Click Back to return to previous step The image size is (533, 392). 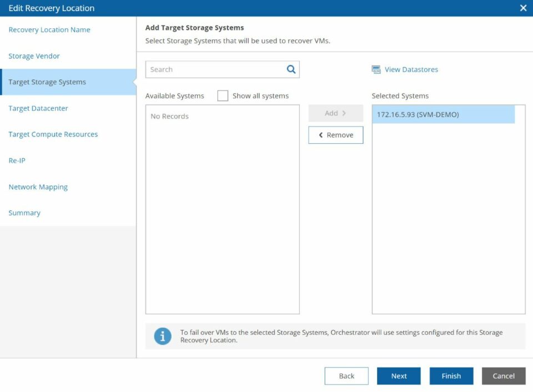coord(346,376)
